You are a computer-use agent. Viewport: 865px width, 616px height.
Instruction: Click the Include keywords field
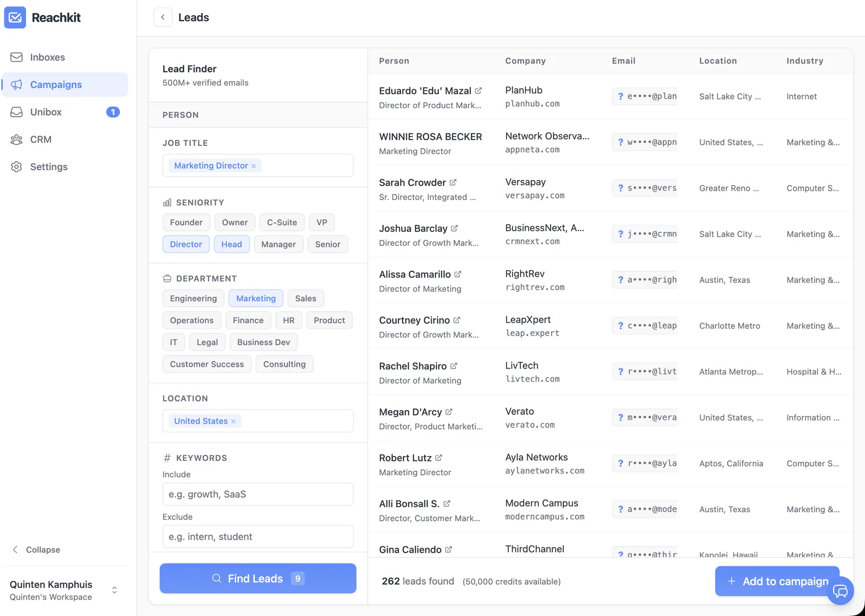pos(258,494)
